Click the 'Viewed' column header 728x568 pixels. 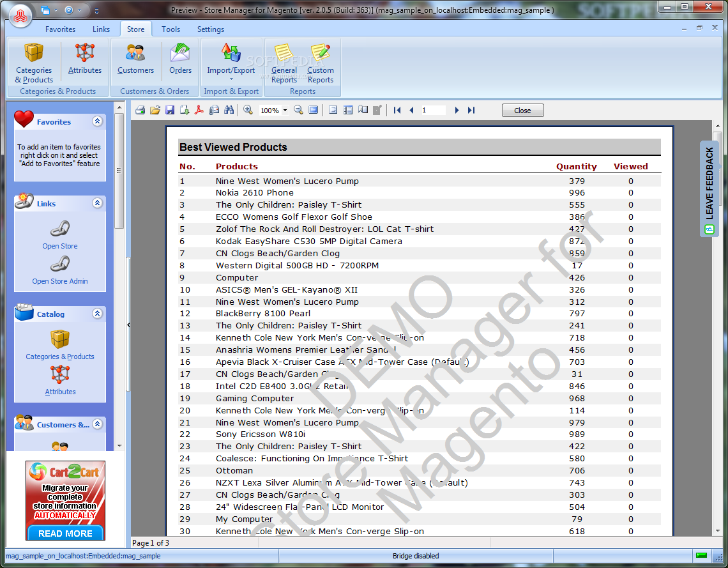click(630, 166)
